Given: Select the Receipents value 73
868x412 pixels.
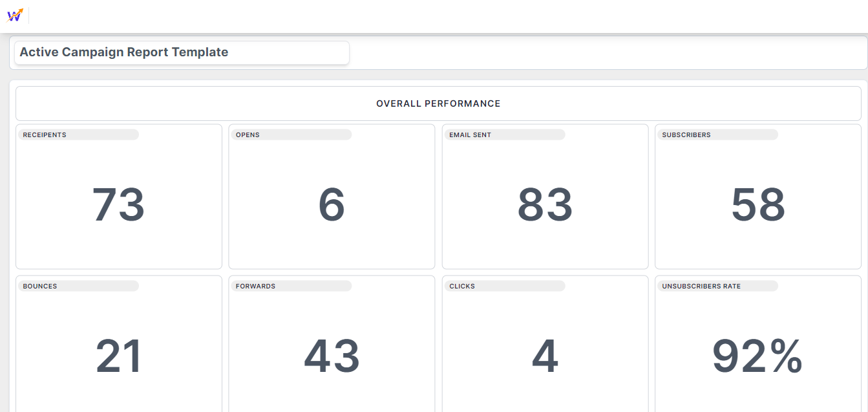Looking at the screenshot, I should 118,204.
